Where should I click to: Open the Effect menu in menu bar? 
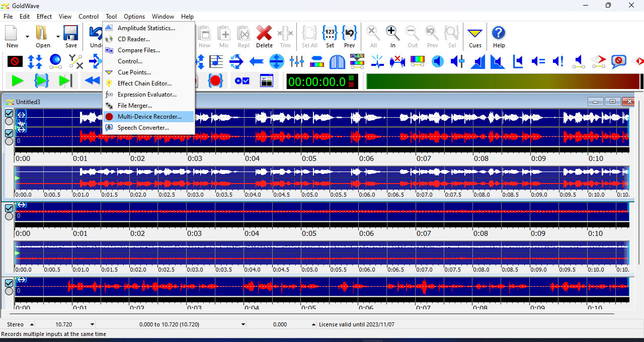[44, 17]
